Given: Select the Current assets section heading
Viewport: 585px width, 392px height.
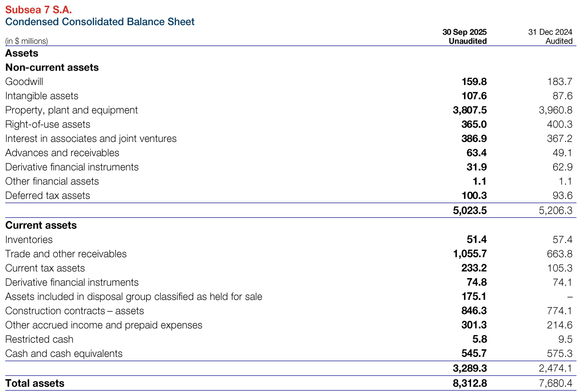Looking at the screenshot, I should coord(41,225).
